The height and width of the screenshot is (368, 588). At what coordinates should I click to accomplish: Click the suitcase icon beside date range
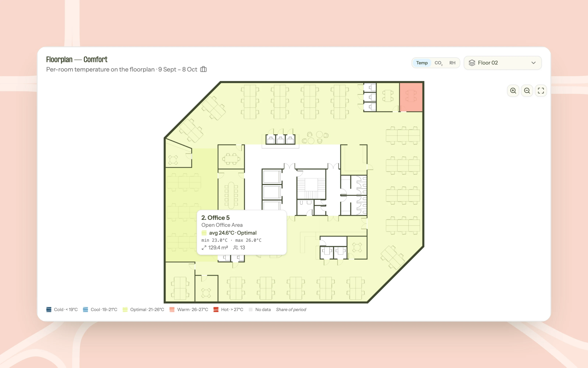pos(203,69)
